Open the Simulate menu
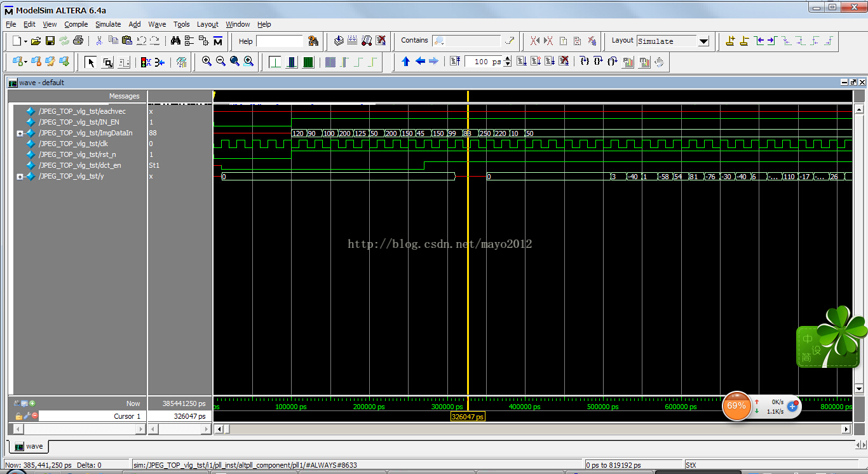Screen dimensions: 868x474 point(108,24)
